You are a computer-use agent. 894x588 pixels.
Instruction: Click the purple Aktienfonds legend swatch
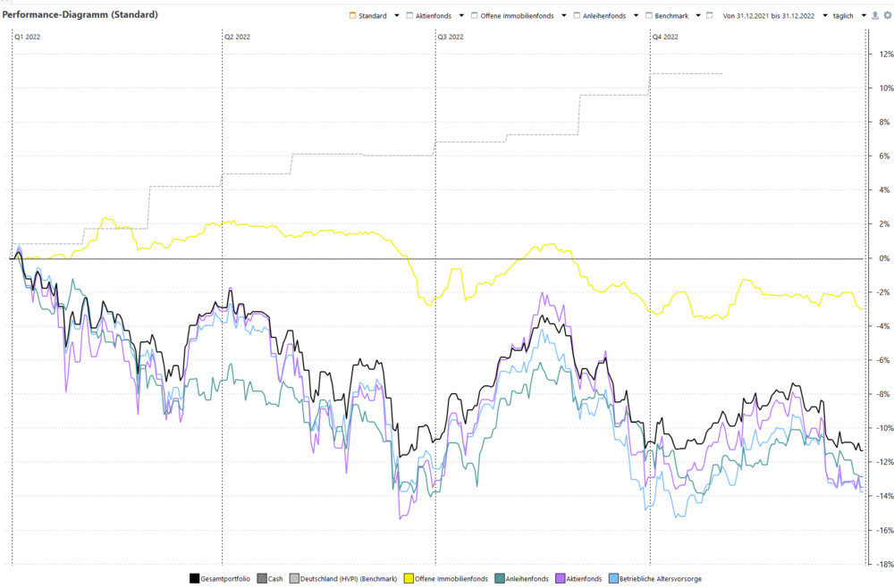pos(561,578)
